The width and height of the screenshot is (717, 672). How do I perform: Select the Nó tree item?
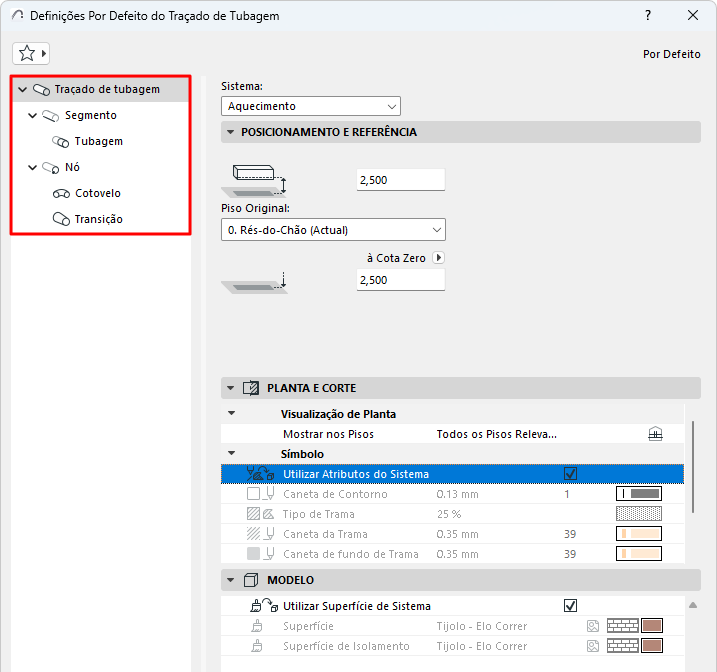click(72, 167)
